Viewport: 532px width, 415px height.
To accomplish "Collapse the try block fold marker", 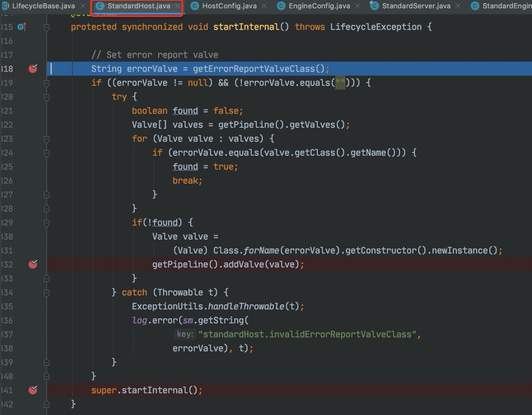I will 46,98.
